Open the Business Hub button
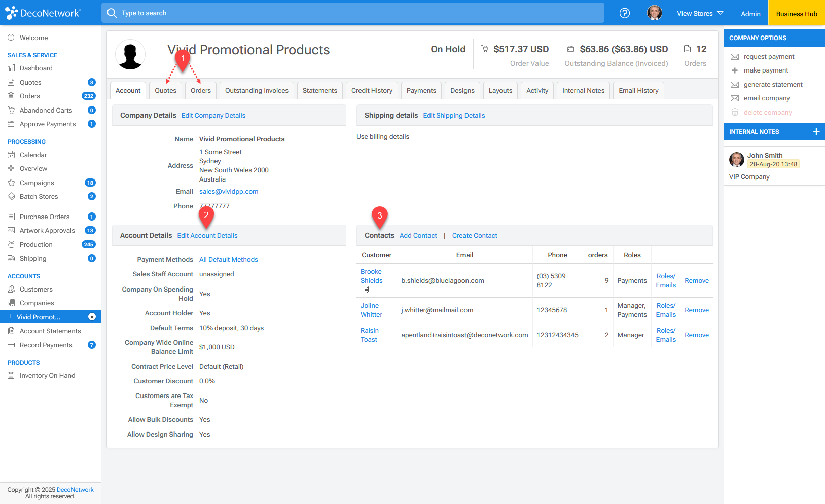 click(797, 13)
